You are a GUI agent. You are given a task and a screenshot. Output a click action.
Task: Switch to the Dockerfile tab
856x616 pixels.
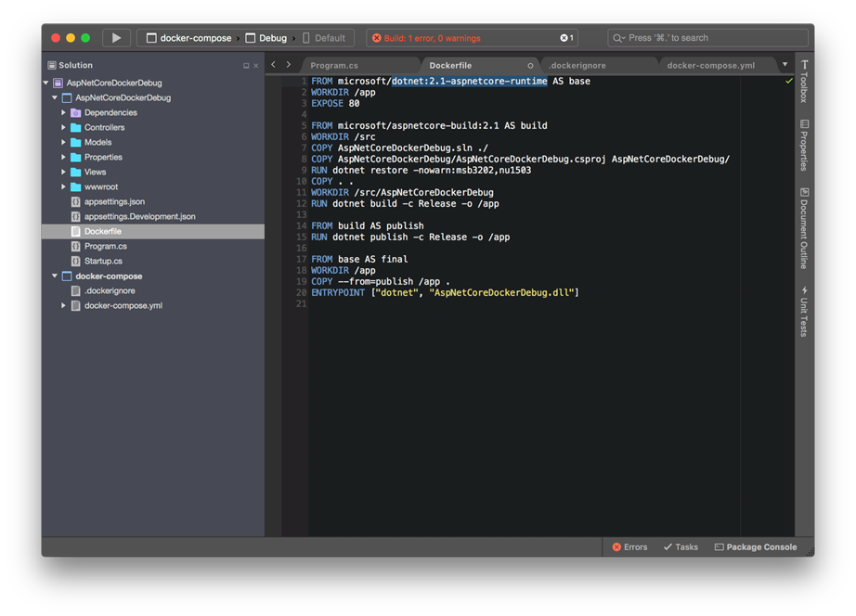tap(450, 66)
